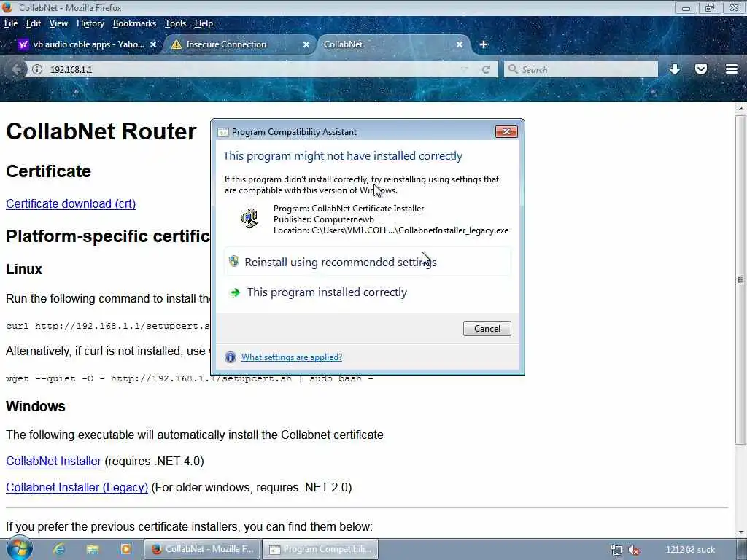Open the Bookmarks menu
Viewport: 747px width, 560px height.
click(134, 23)
